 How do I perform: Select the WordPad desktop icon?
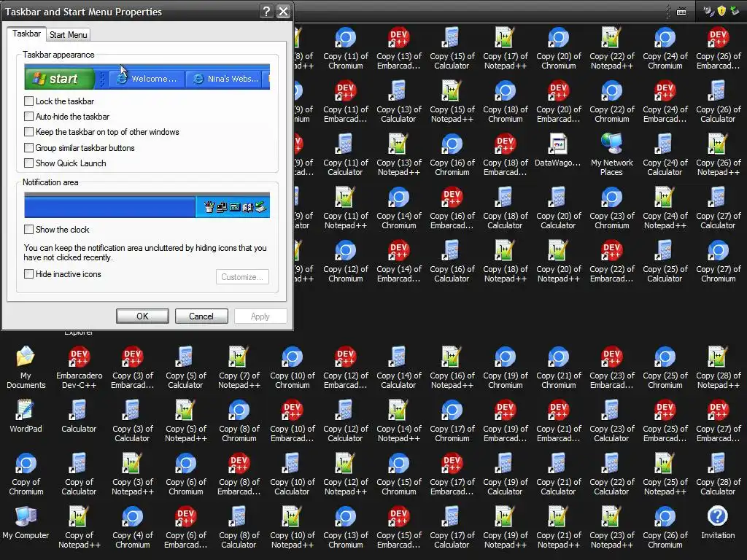pos(26,416)
